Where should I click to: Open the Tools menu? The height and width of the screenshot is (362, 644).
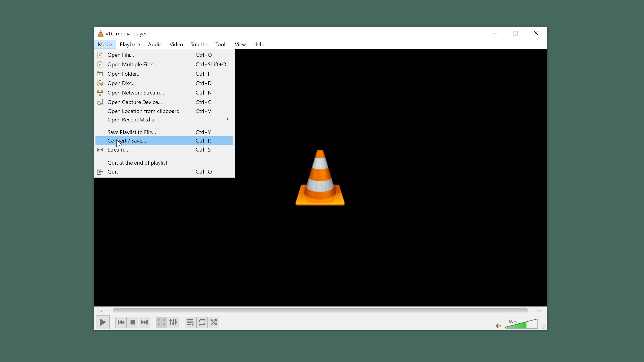pyautogui.click(x=221, y=44)
